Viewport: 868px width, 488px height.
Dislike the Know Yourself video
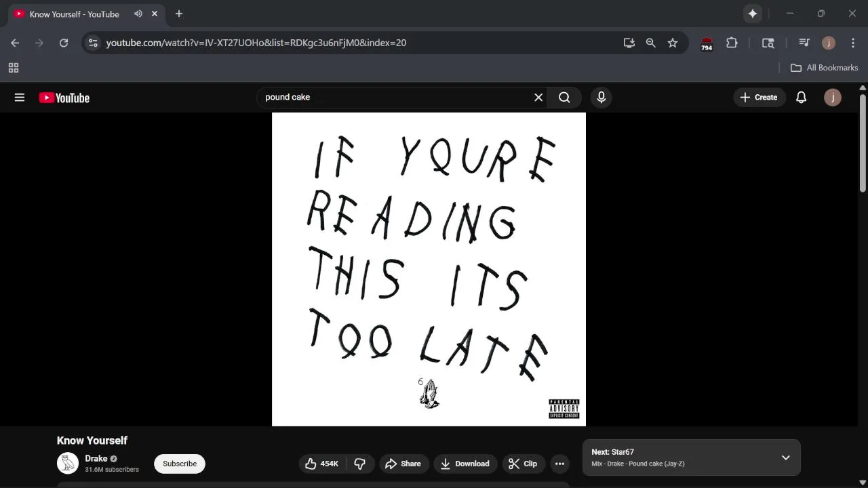point(360,464)
